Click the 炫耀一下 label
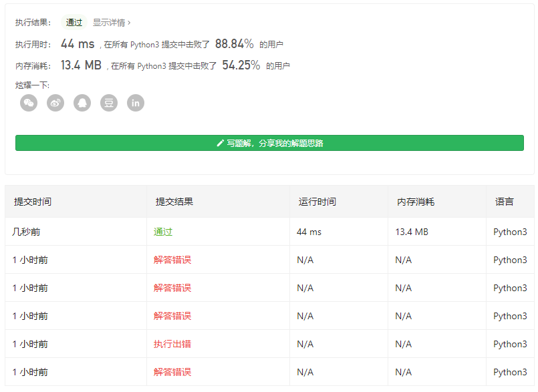 (x=32, y=85)
